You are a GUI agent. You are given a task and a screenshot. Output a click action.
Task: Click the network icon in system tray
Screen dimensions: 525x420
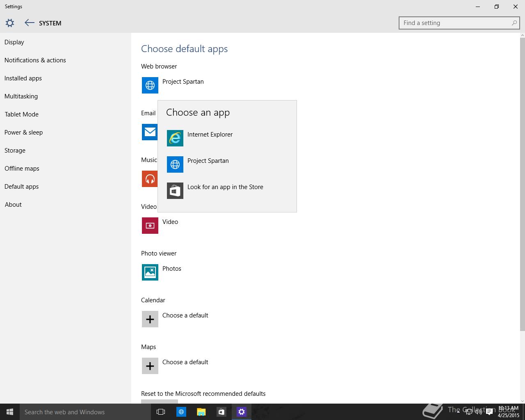(x=469, y=412)
